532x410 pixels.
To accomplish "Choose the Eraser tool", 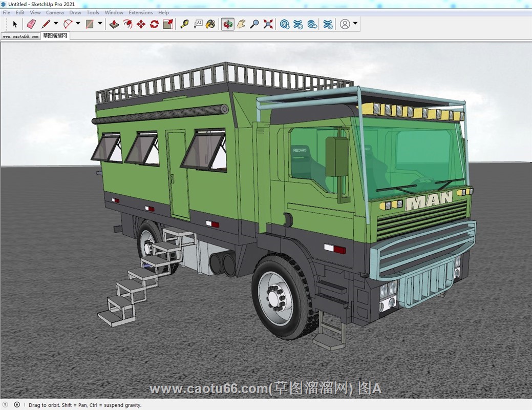I will coord(31,24).
